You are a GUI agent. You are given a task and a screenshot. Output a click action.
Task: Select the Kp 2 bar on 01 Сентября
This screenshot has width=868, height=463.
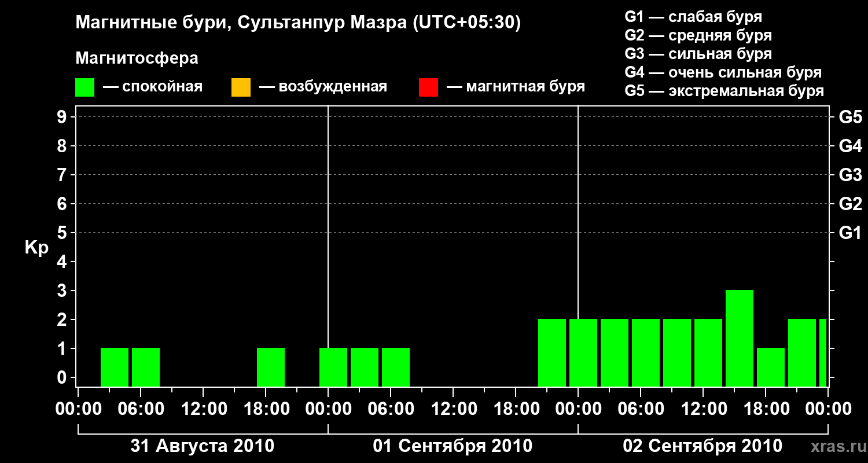(x=552, y=352)
